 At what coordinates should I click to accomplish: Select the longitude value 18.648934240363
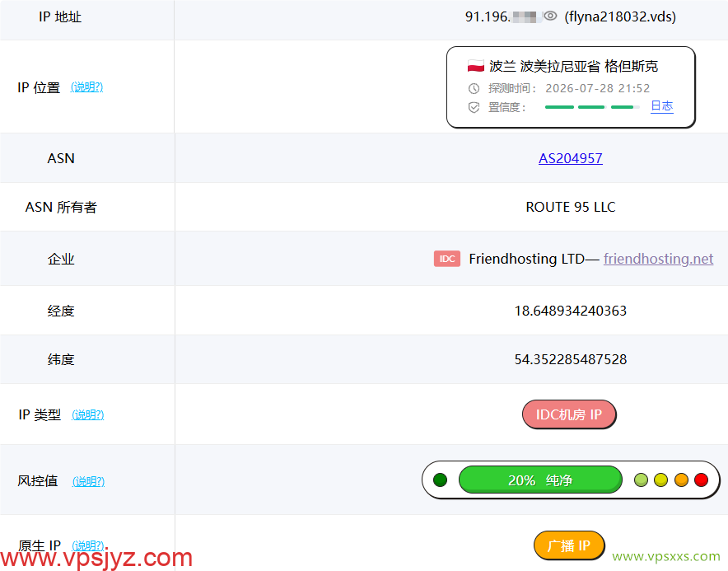(570, 311)
